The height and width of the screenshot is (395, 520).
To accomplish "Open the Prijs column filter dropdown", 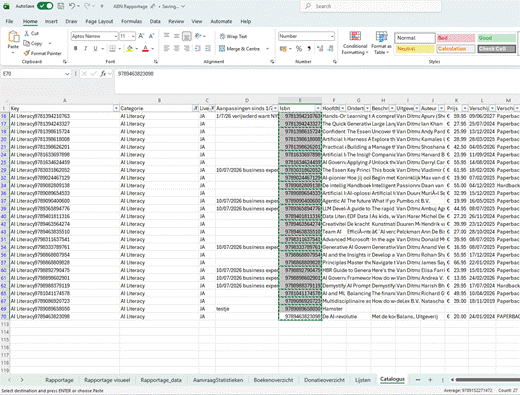I will 465,108.
